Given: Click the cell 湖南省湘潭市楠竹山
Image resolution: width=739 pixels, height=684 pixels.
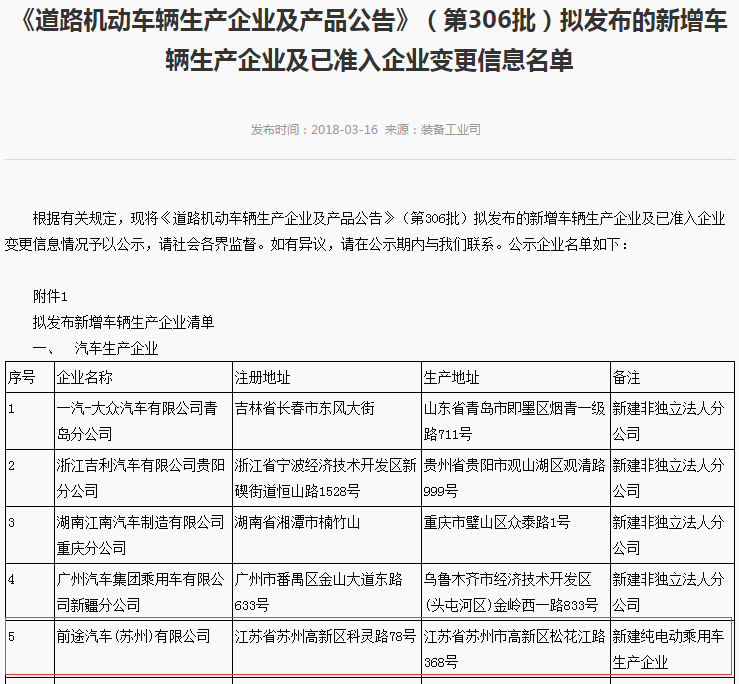Looking at the screenshot, I should (x=327, y=535).
